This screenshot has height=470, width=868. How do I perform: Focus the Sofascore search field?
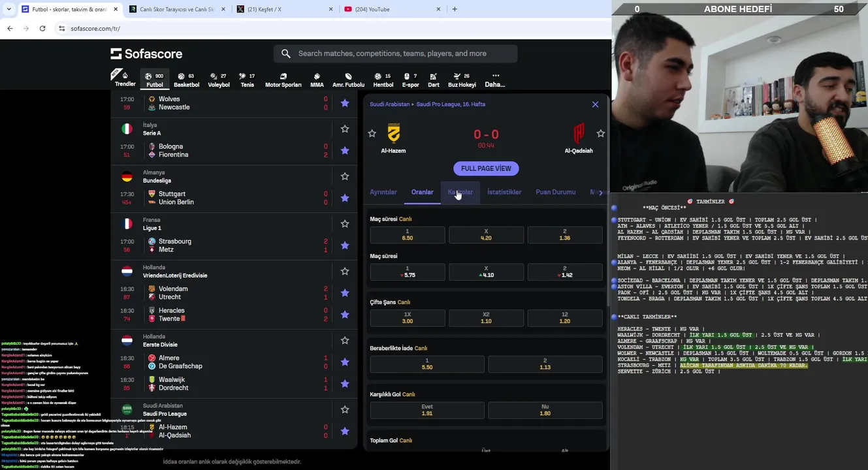396,54
